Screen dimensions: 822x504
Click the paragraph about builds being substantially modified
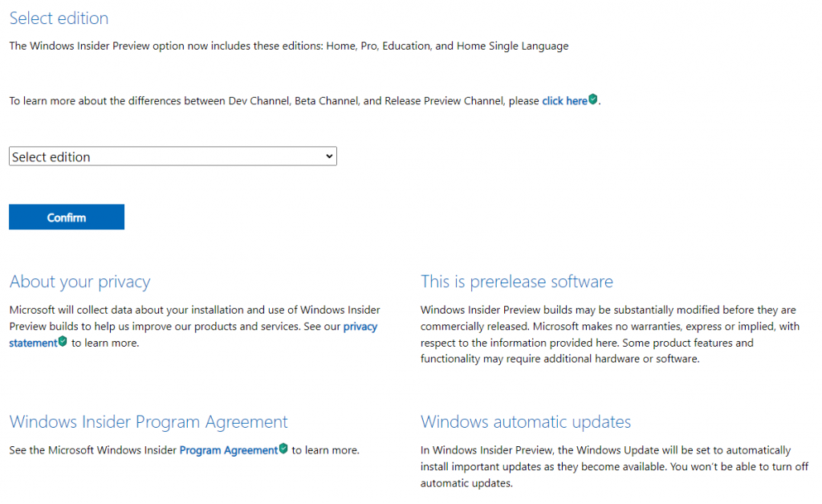pos(608,334)
